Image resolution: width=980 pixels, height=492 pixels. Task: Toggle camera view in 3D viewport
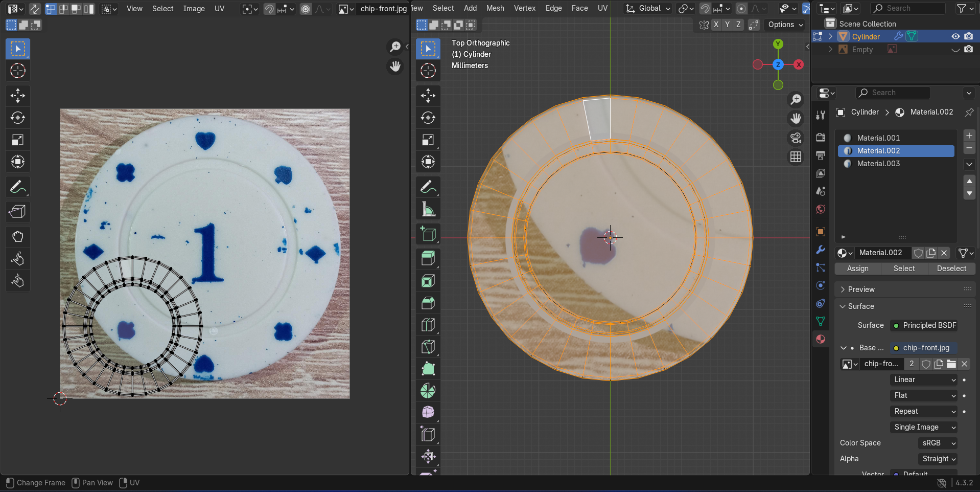coord(796,138)
